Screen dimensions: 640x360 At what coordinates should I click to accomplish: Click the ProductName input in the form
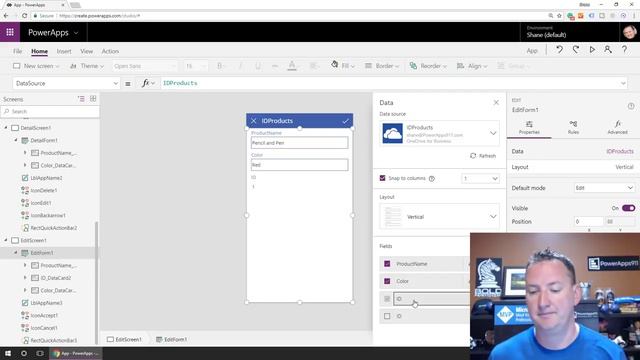point(300,143)
